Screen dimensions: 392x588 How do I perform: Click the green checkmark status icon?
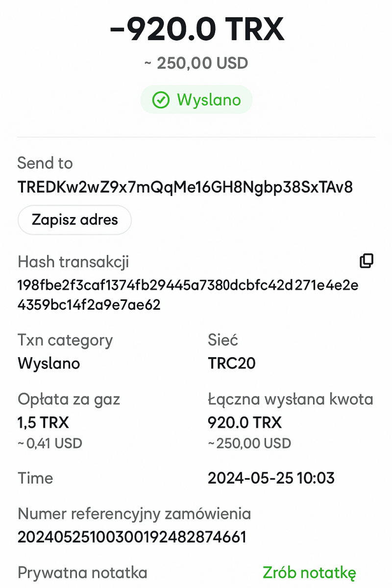[x=160, y=100]
